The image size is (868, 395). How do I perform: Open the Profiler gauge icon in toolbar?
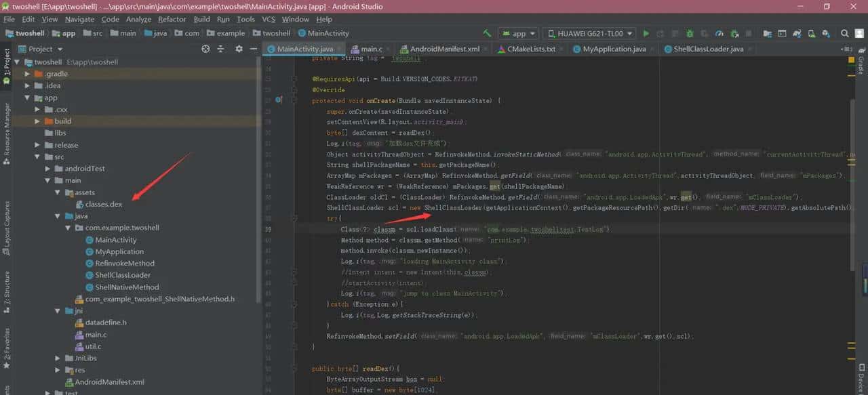[x=719, y=33]
